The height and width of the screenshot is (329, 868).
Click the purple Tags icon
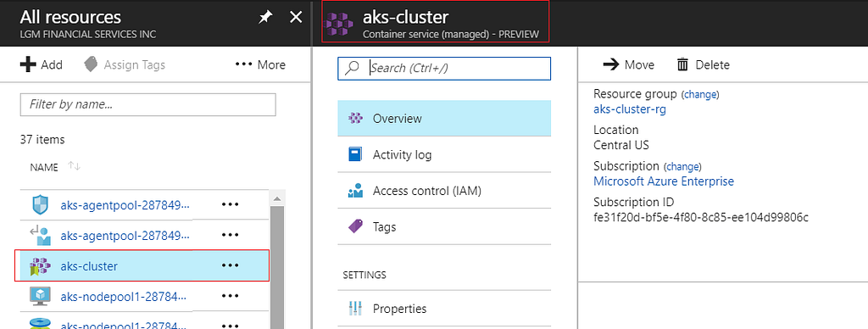tap(355, 226)
